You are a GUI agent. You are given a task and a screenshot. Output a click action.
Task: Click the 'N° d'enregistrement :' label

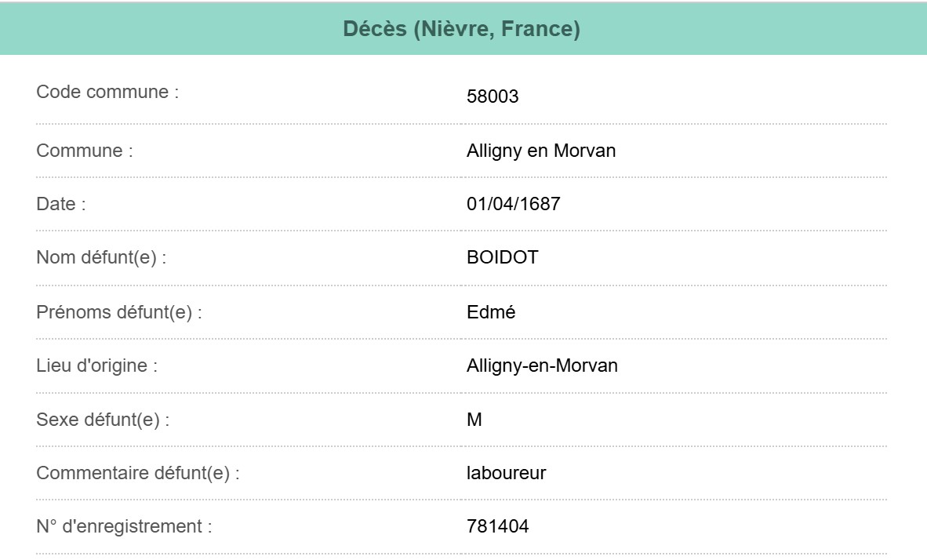pos(124,527)
